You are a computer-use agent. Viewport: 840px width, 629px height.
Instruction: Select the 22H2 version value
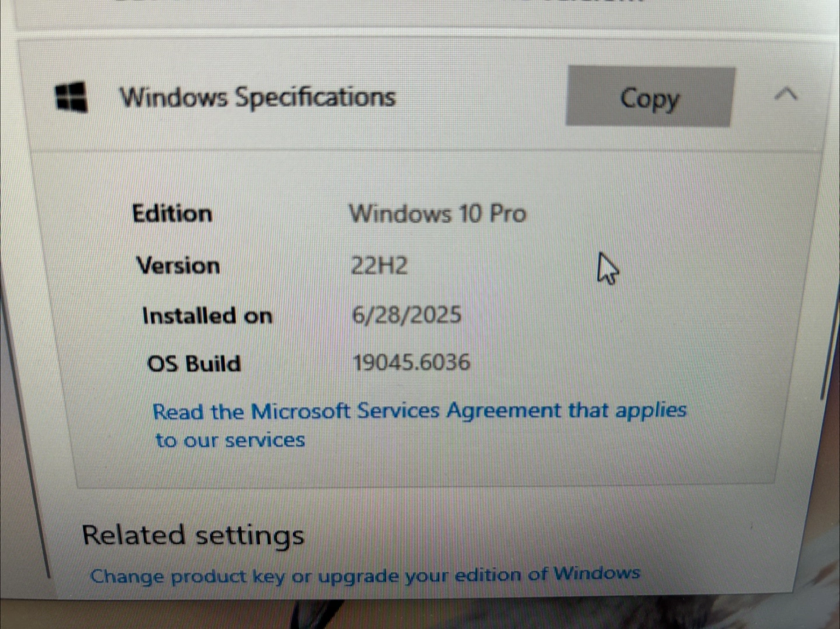click(x=379, y=265)
